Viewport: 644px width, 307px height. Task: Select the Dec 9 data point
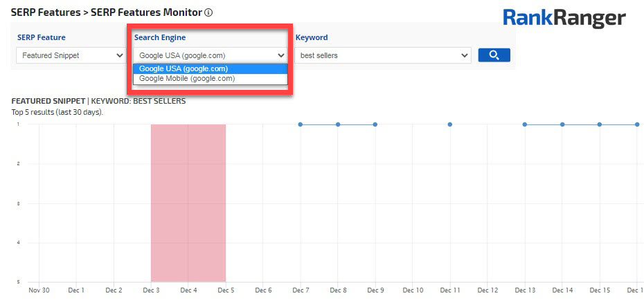(x=375, y=124)
